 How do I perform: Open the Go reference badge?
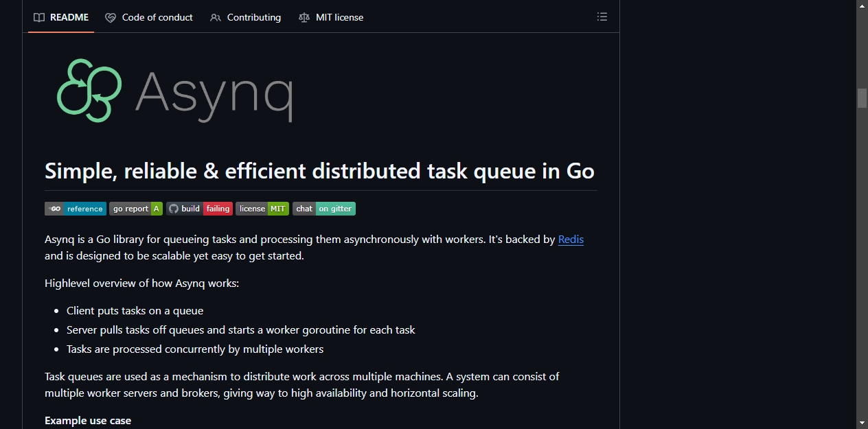coord(76,209)
